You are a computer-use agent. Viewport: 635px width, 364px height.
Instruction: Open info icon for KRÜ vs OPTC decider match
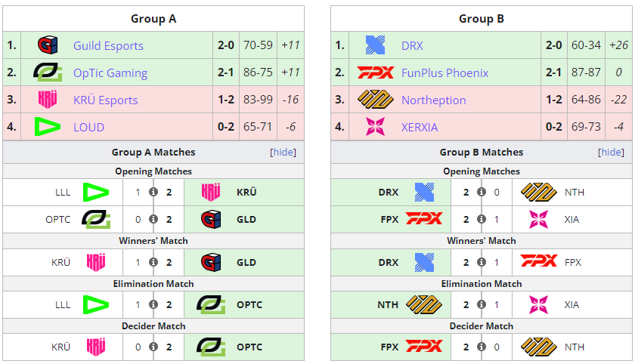click(153, 347)
